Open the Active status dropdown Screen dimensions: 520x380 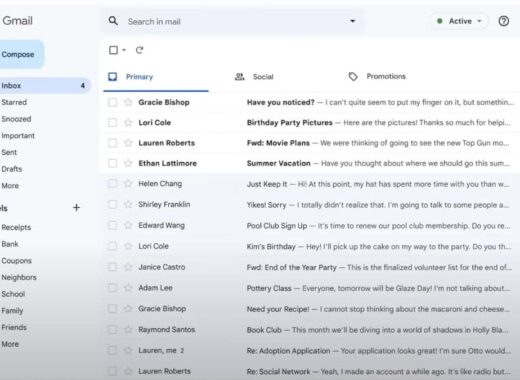(x=479, y=21)
